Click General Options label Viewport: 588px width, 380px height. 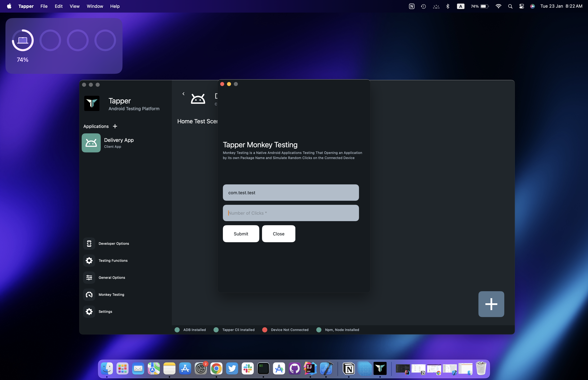[x=112, y=278]
